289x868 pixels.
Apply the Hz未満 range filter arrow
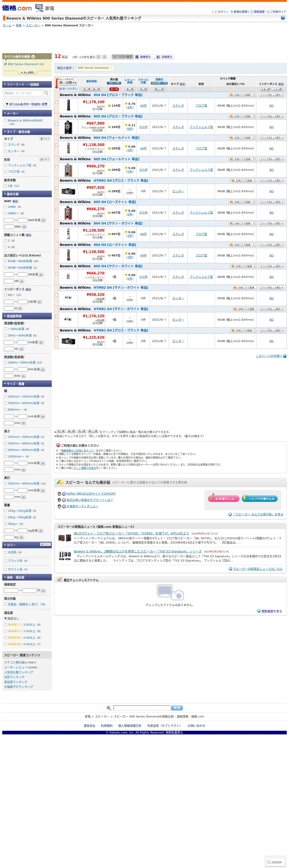coord(41,342)
